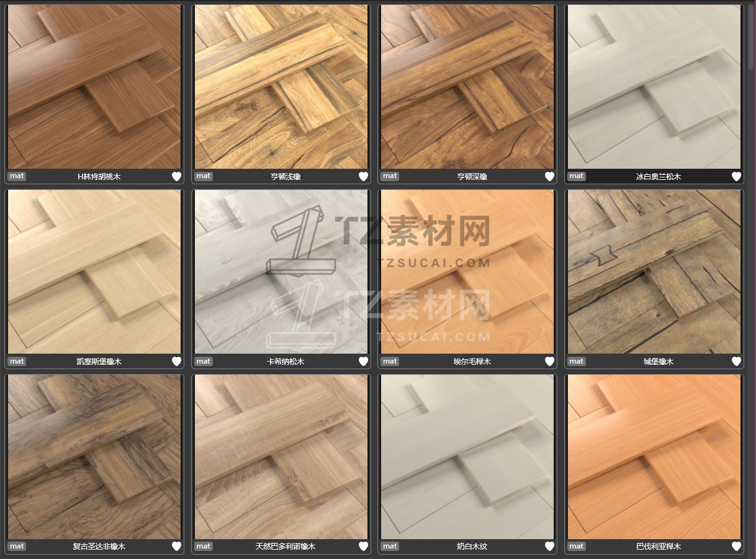
Task: Click the material name H林肯胡桃木
Action: [99, 177]
